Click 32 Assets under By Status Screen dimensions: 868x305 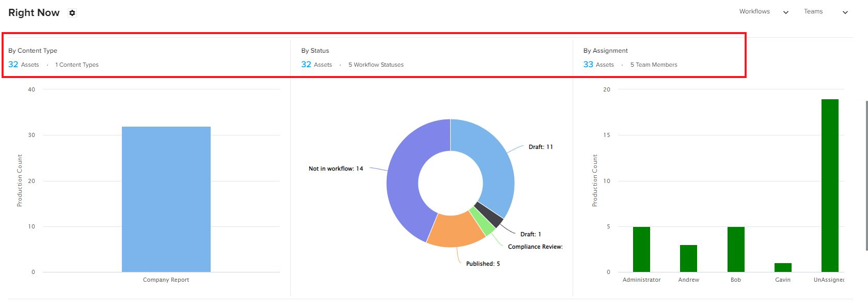coord(317,65)
